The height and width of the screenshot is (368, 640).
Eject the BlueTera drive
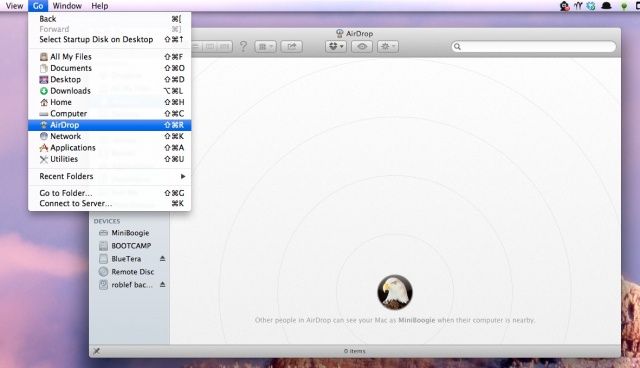click(x=162, y=259)
